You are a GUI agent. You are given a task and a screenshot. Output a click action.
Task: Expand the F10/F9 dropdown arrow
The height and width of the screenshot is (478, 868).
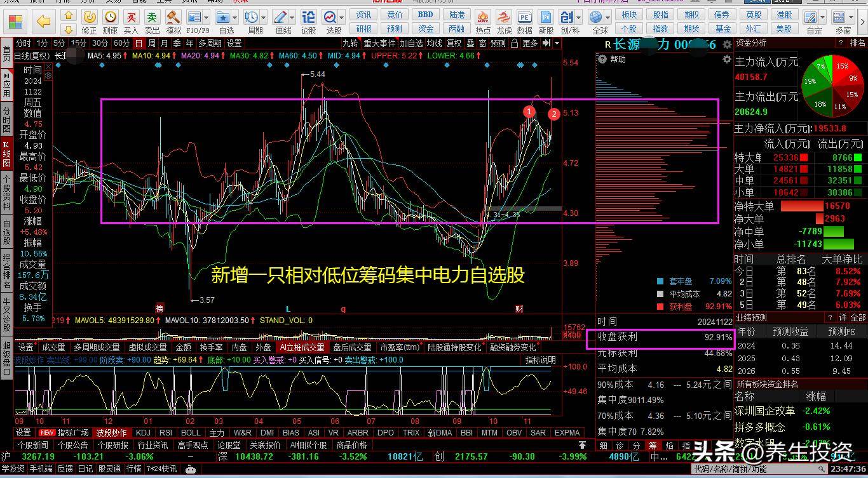[x=207, y=17]
